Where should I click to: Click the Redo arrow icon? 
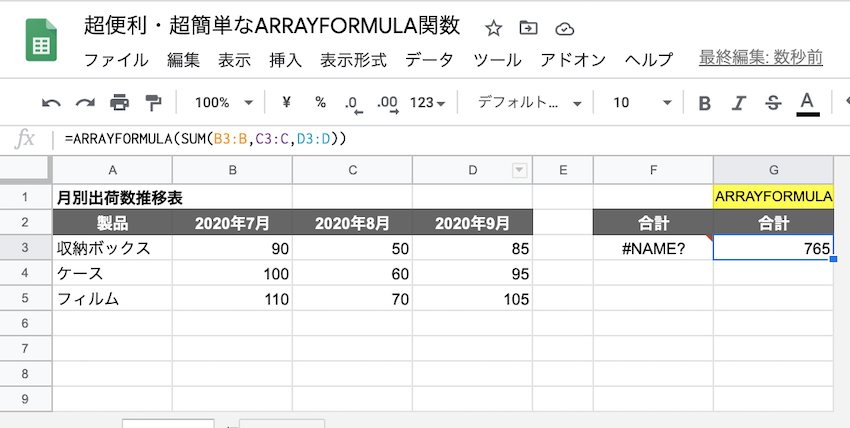85,103
